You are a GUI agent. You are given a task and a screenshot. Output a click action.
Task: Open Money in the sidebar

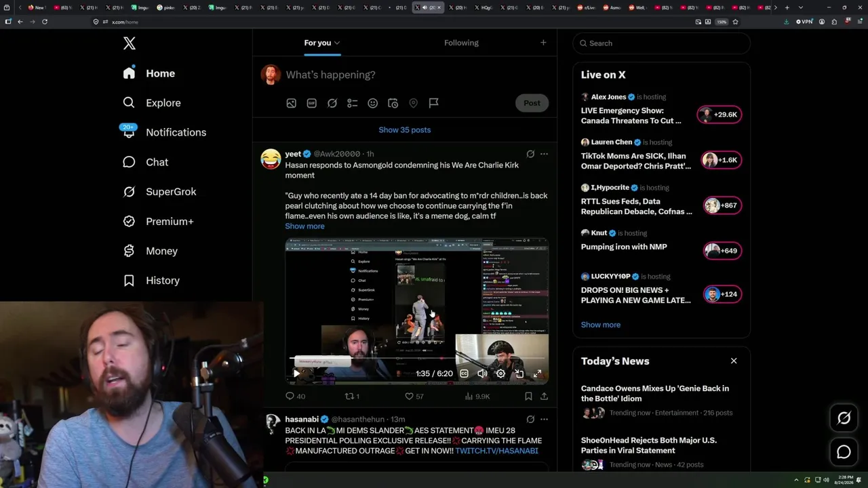tap(150, 251)
